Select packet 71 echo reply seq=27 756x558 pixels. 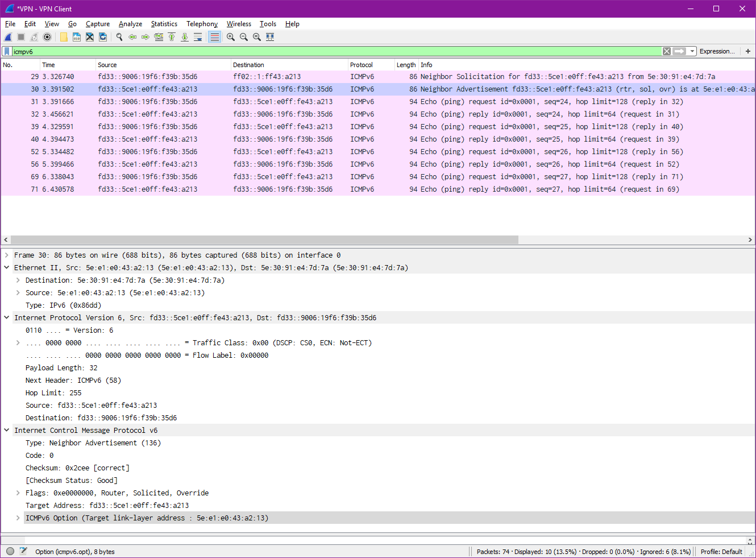tap(378, 189)
